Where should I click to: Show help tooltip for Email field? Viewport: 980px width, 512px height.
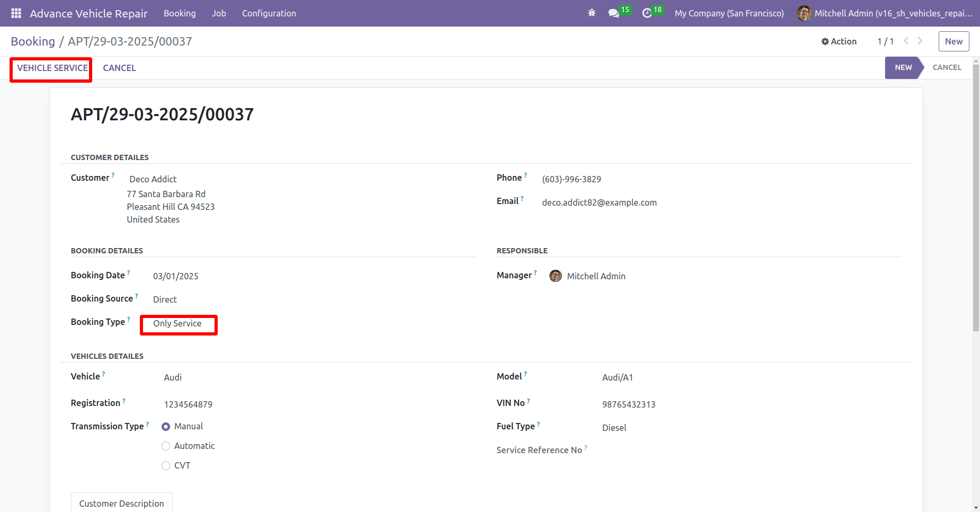click(522, 198)
